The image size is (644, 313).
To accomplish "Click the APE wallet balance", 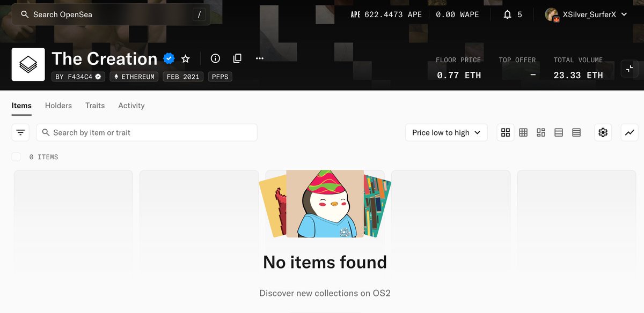I will pos(386,14).
